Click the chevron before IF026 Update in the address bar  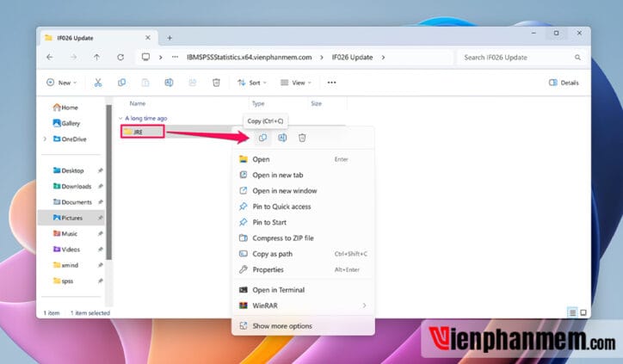tap(322, 57)
